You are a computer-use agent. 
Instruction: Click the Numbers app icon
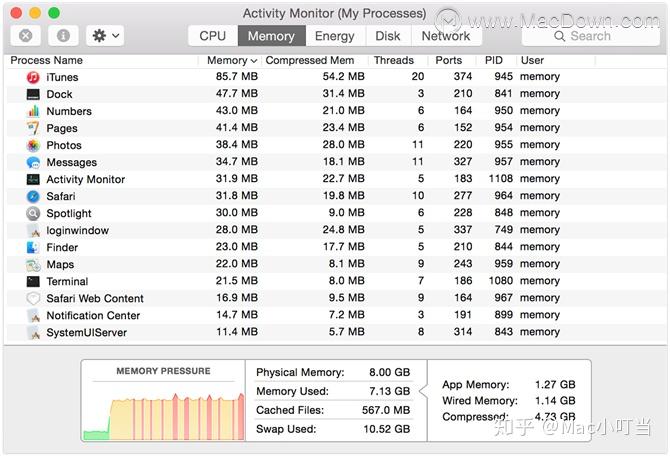click(x=33, y=111)
